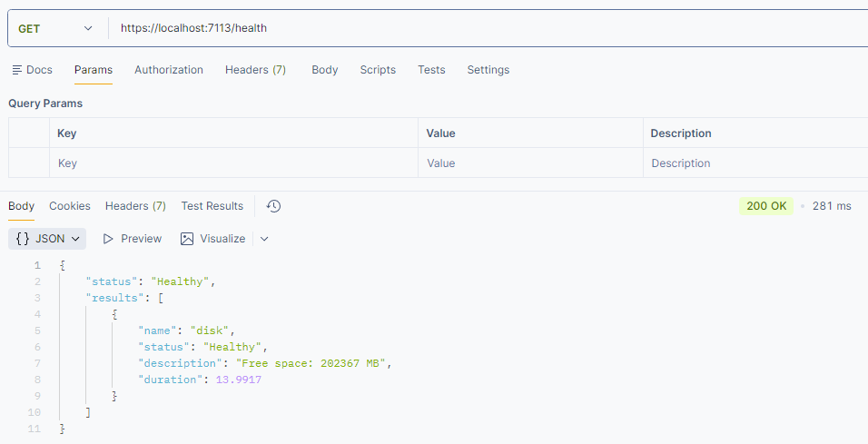
Task: Click the Preview play icon
Action: (x=109, y=239)
